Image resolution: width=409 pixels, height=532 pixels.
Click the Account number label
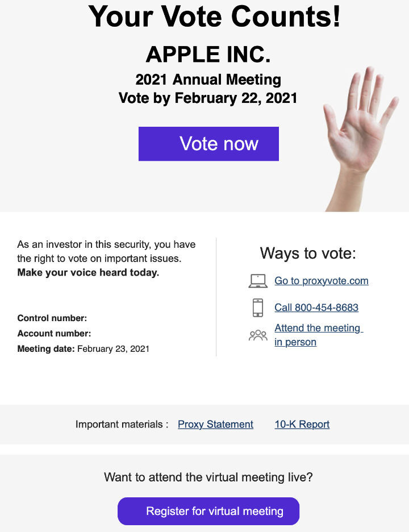point(54,334)
